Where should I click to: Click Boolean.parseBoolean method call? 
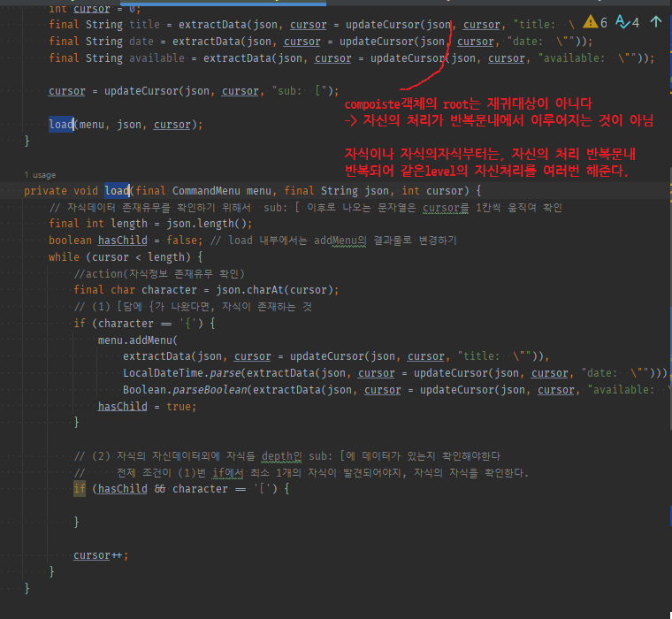tap(185, 390)
